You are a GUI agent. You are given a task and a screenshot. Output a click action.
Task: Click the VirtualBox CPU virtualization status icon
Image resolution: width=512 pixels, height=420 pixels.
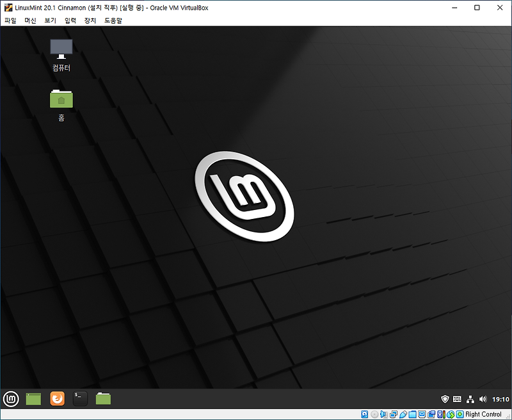click(441, 414)
